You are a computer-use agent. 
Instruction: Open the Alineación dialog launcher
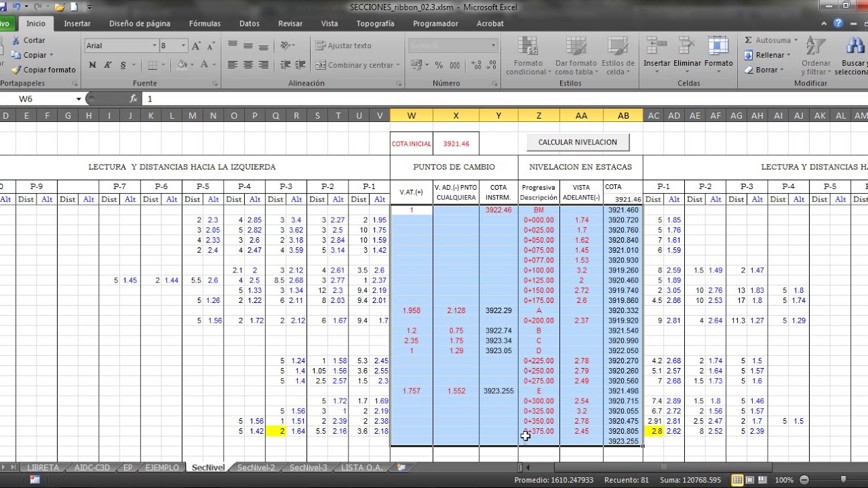(x=399, y=84)
